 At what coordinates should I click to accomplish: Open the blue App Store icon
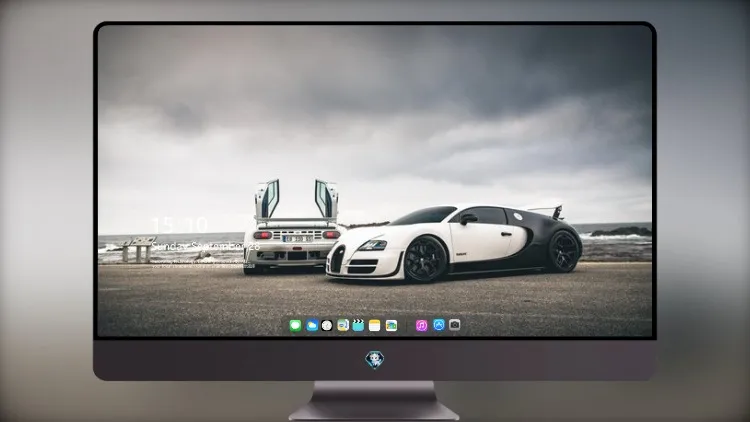click(x=439, y=325)
